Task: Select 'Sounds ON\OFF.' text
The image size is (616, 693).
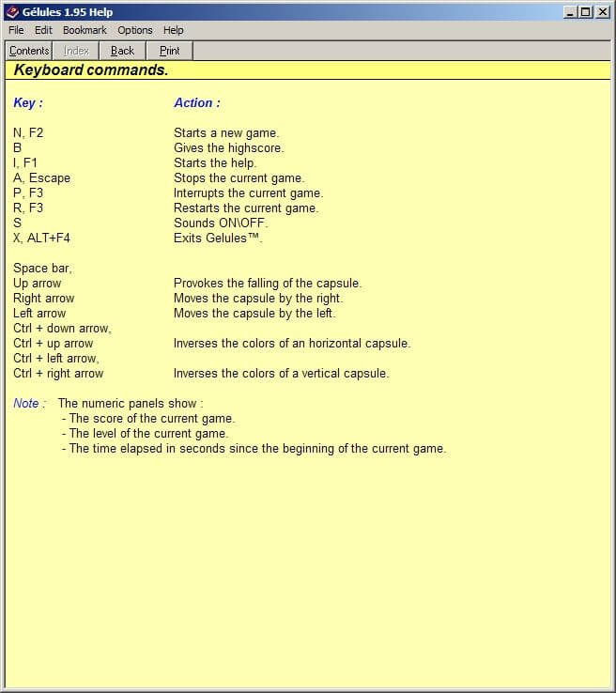Action: pyautogui.click(x=221, y=223)
